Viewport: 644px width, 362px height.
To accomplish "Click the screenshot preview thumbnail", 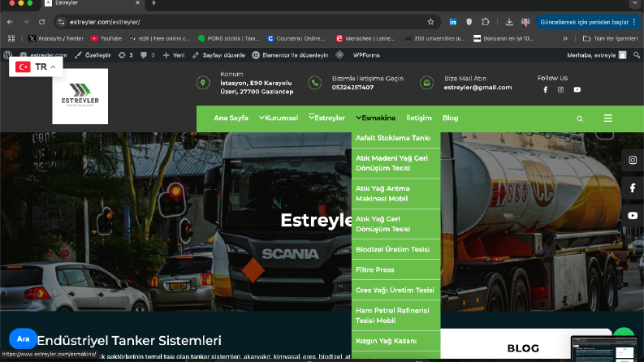I will [x=604, y=349].
